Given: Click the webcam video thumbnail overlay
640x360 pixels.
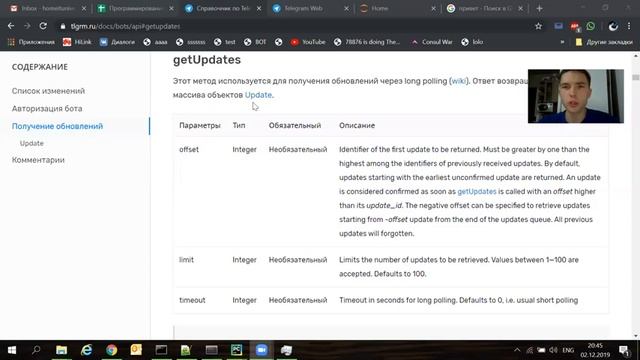Looking at the screenshot, I should 576,96.
